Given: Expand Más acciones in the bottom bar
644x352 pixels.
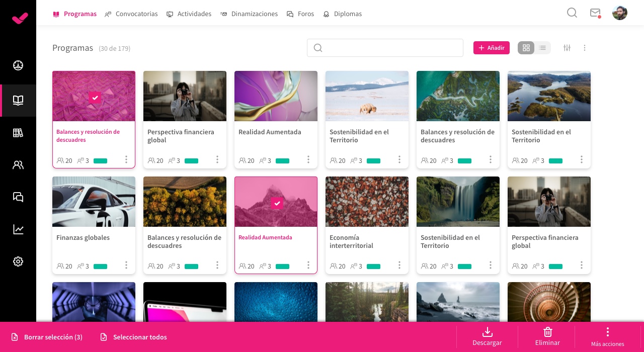Looking at the screenshot, I should tap(607, 336).
